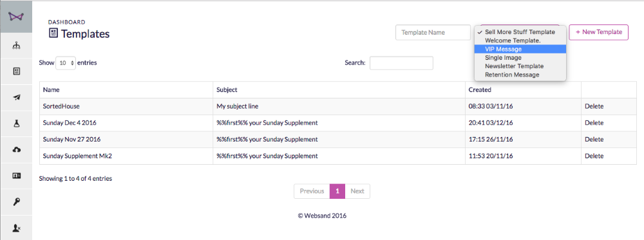Open the remove user sidebar icon

pos(16,227)
